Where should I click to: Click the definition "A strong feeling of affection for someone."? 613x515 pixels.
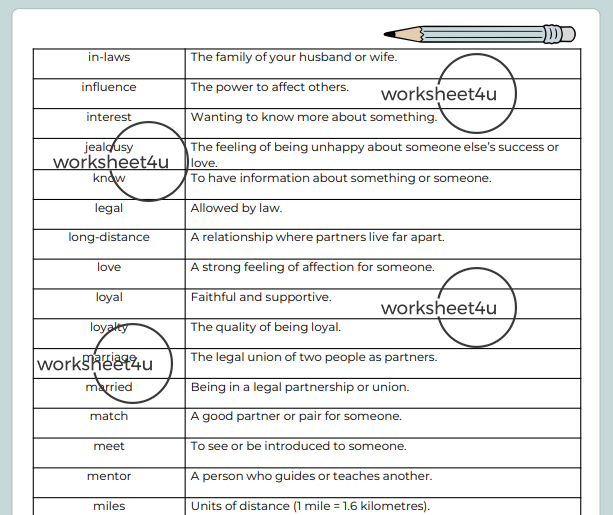tap(312, 267)
